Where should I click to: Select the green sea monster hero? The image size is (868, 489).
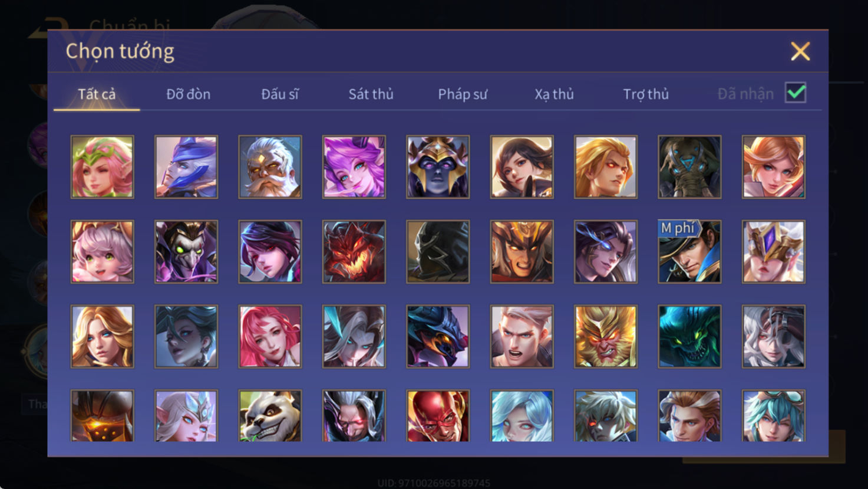pos(689,337)
